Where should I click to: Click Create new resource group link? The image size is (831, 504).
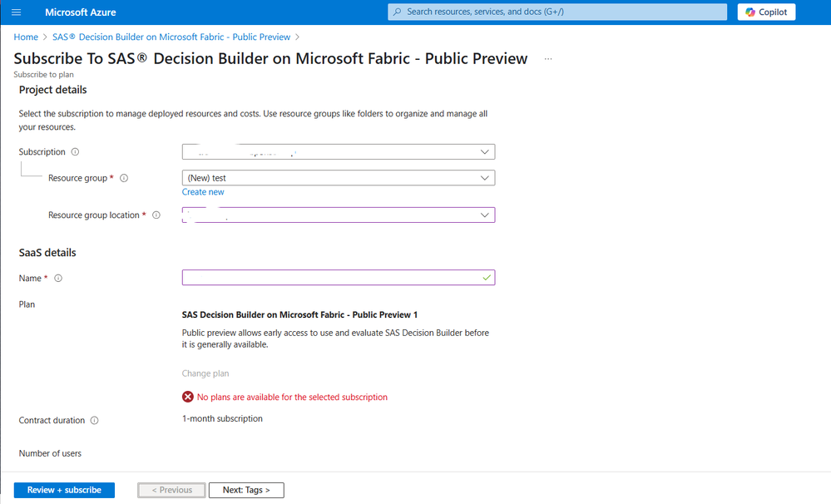[x=203, y=192]
